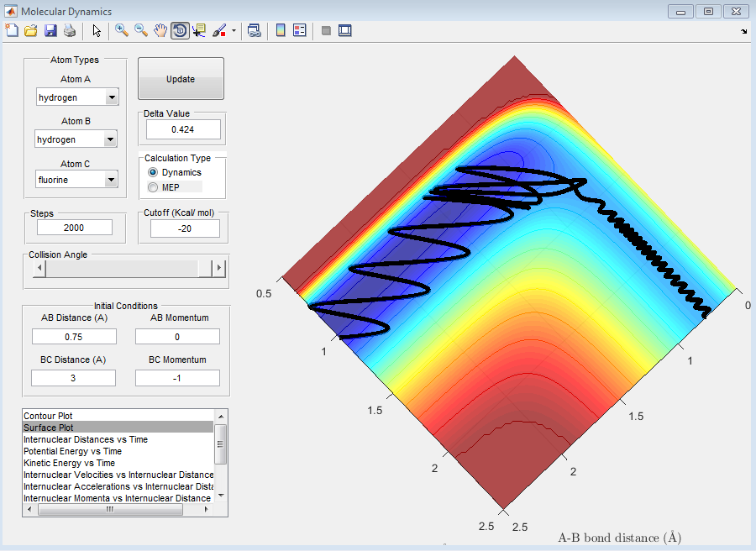Select the Data Cursor tool
The height and width of the screenshot is (551, 756).
199,31
